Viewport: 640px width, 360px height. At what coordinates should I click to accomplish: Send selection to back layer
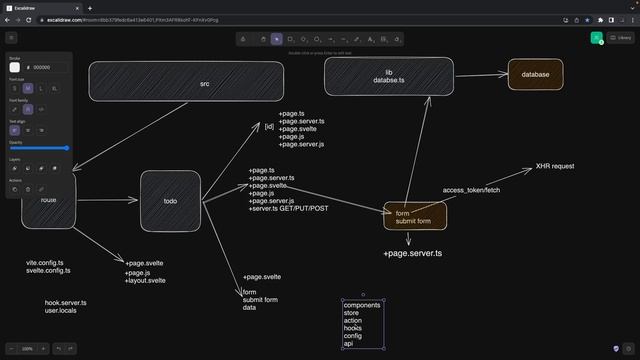coord(15,168)
